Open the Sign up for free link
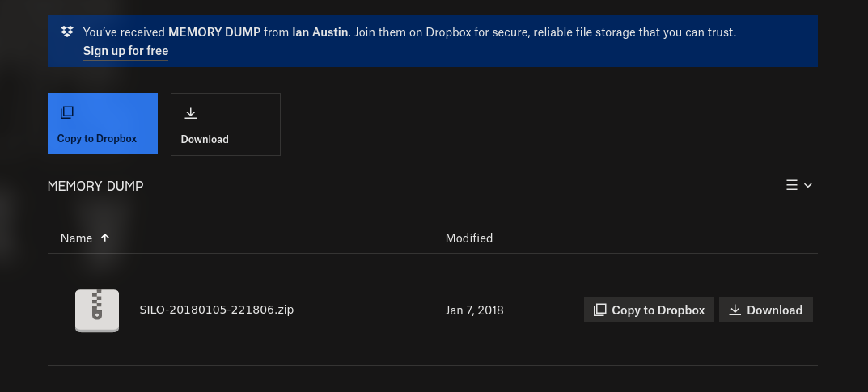The width and height of the screenshot is (868, 392). [125, 51]
